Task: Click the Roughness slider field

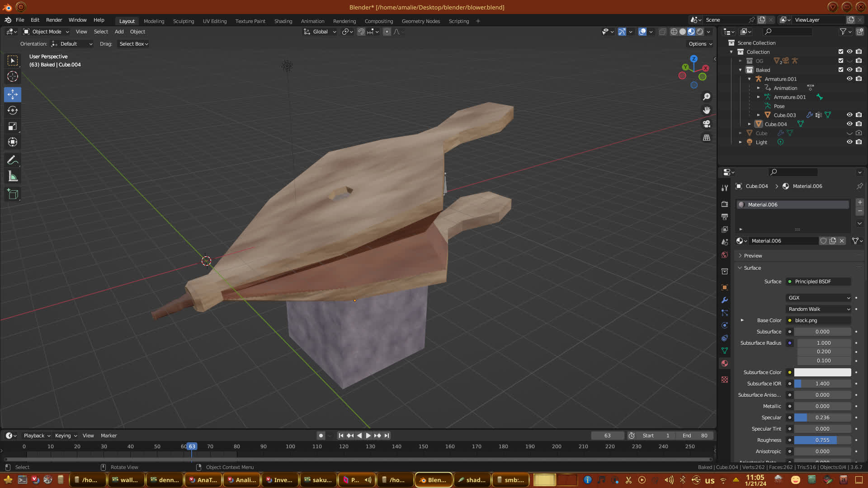Action: pos(822,440)
